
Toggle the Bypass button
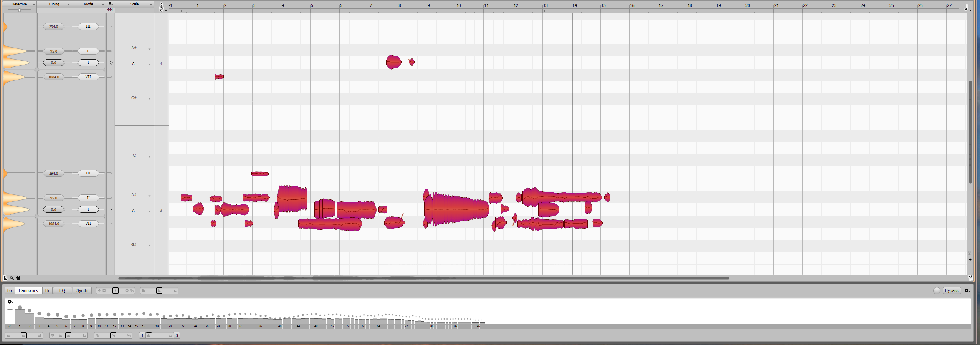point(951,290)
